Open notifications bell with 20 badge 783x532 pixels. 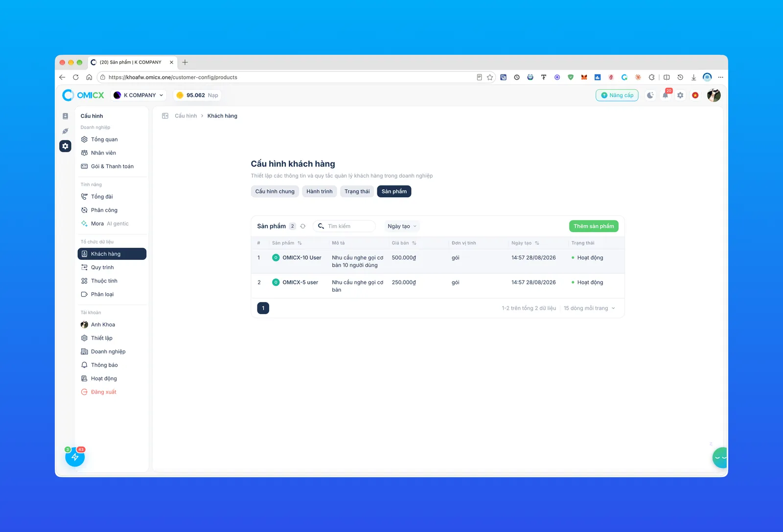pos(666,95)
